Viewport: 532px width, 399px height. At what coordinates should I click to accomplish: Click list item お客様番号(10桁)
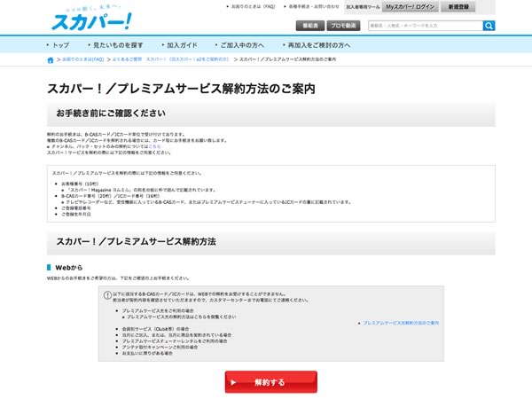click(80, 184)
